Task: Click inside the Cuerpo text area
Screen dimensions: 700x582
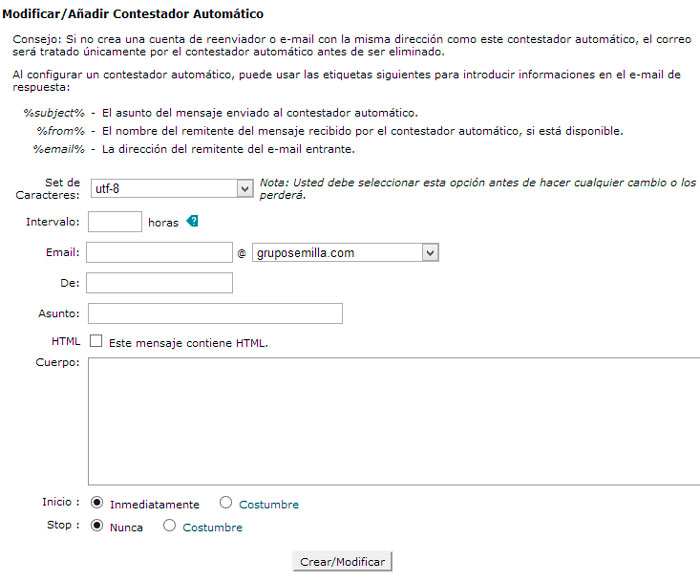Action: [393, 421]
